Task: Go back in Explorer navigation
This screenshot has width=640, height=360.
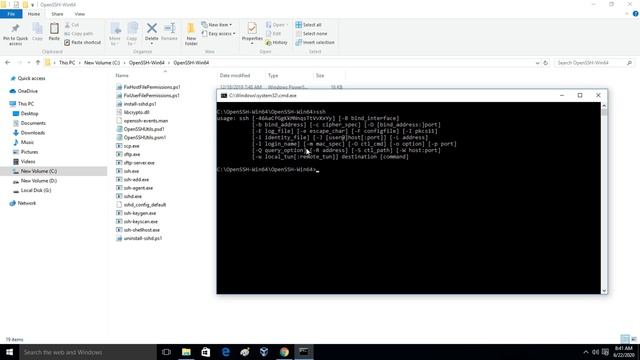Action: coord(8,63)
